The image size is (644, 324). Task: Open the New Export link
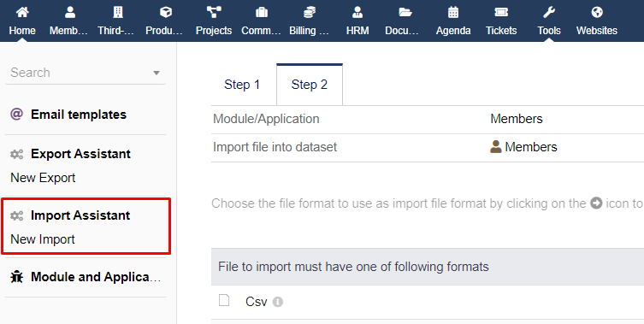tap(43, 178)
